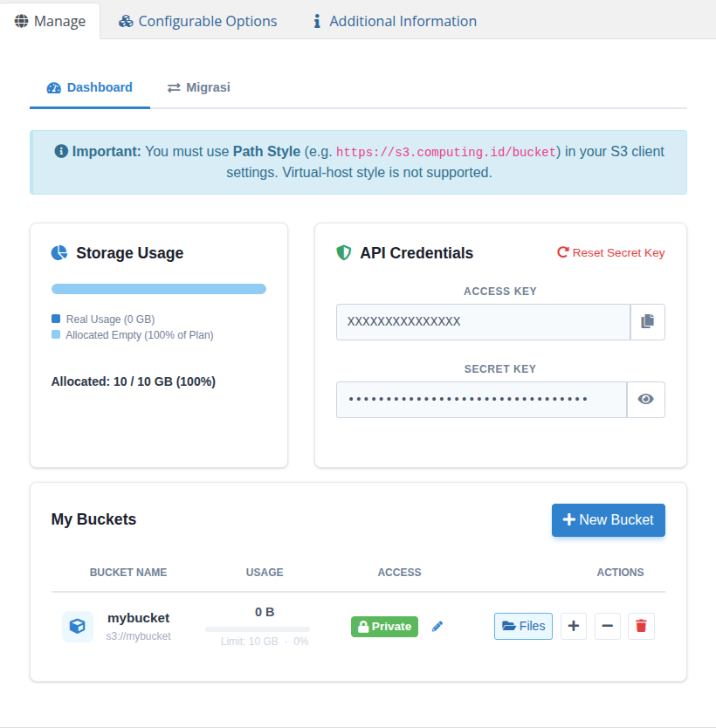716x728 pixels.
Task: Delete mybucket via the trash icon
Action: coord(641,626)
